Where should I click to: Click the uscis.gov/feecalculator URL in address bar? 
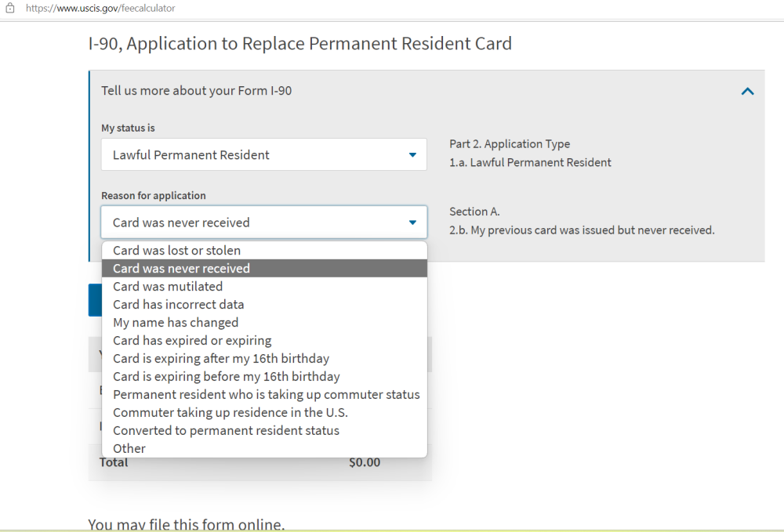click(x=100, y=8)
